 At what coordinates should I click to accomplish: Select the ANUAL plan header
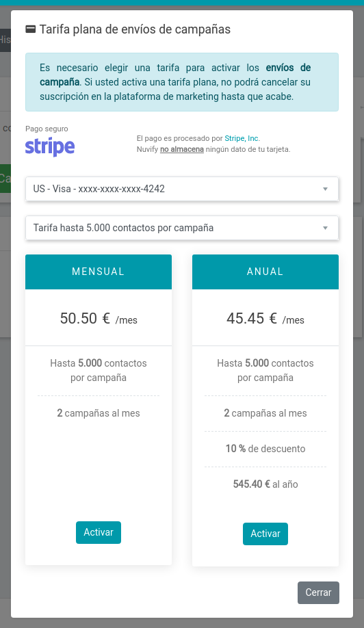(x=265, y=272)
